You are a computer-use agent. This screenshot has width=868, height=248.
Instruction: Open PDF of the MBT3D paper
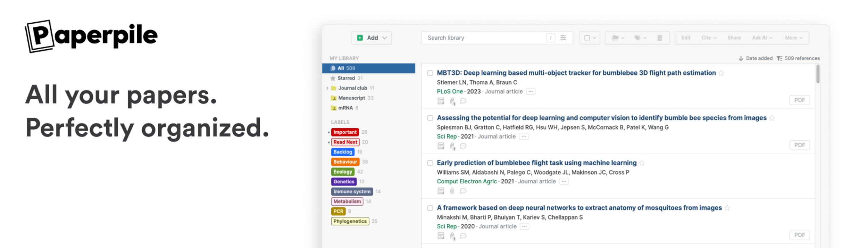click(800, 100)
